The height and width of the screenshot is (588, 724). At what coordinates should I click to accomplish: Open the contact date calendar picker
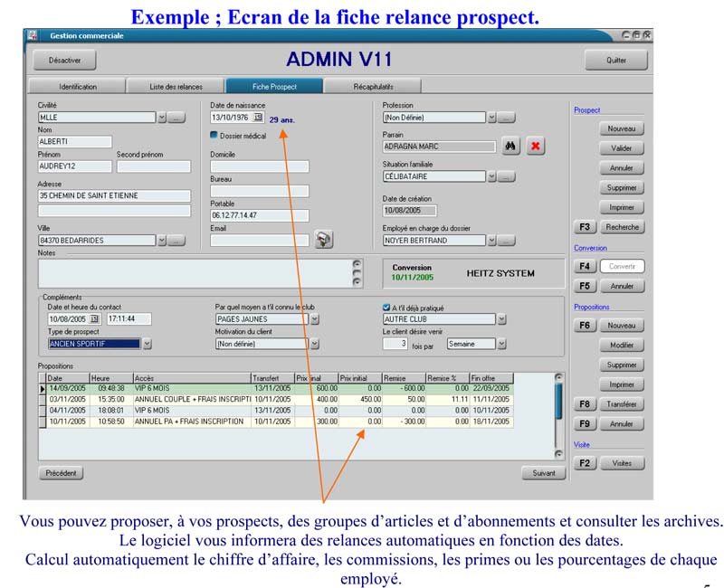point(95,319)
